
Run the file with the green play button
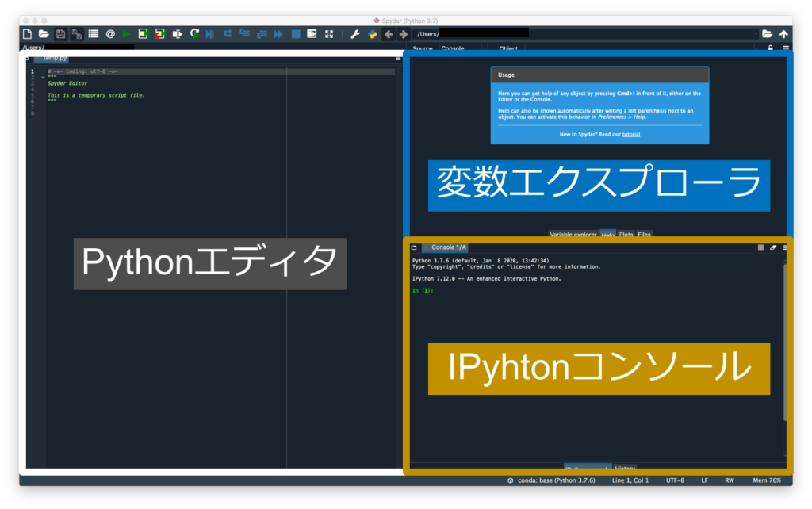(x=126, y=34)
